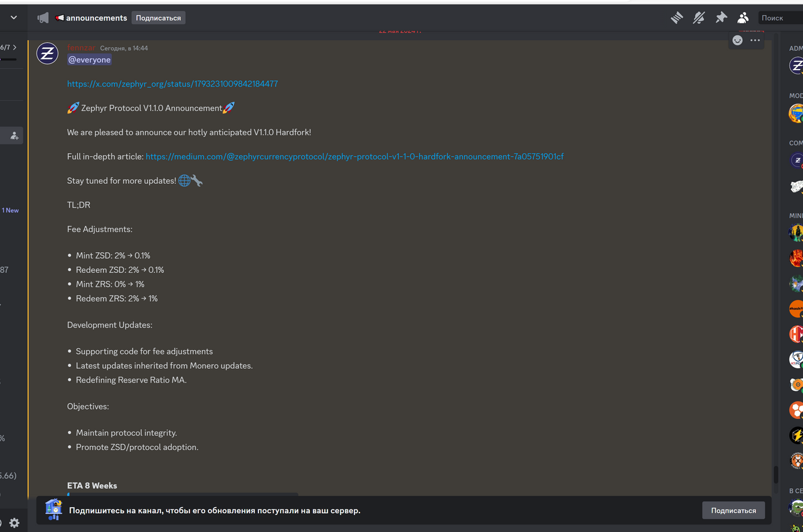Click the muted bell notification icon
Viewport: 803px width, 532px height.
[699, 18]
